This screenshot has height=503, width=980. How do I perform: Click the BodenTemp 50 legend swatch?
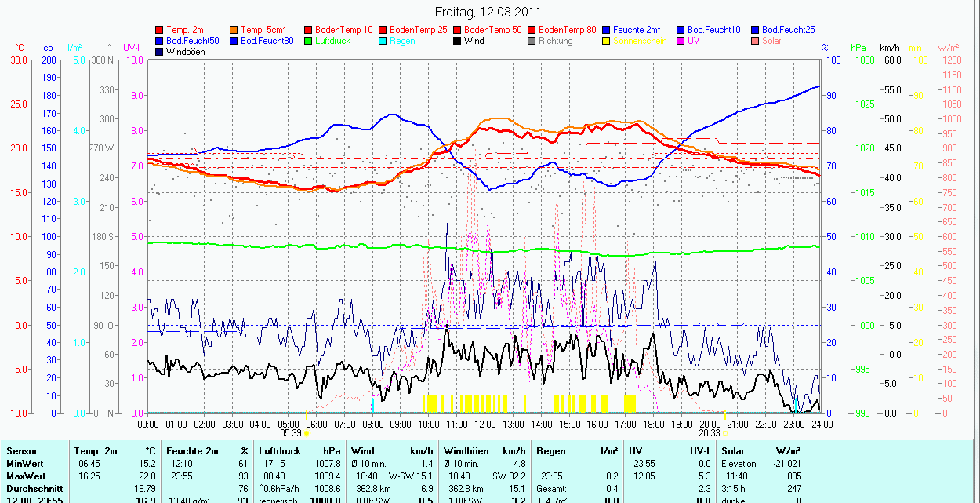(x=456, y=30)
